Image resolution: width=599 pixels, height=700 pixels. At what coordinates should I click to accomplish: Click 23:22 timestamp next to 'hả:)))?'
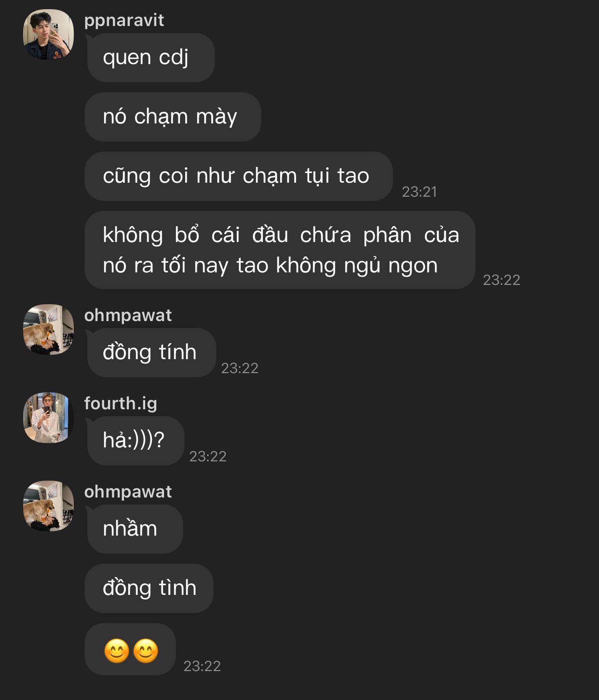208,457
